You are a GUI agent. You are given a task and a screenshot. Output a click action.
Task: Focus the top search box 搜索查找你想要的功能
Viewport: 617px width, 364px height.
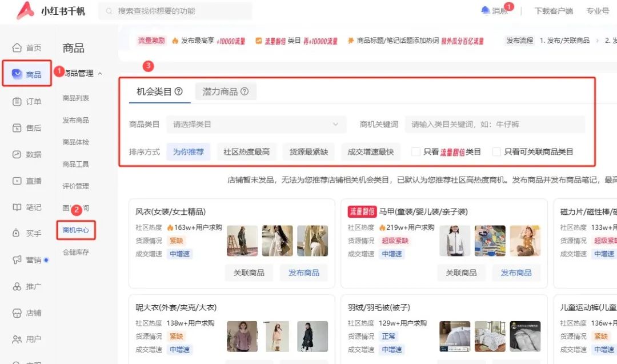point(175,11)
